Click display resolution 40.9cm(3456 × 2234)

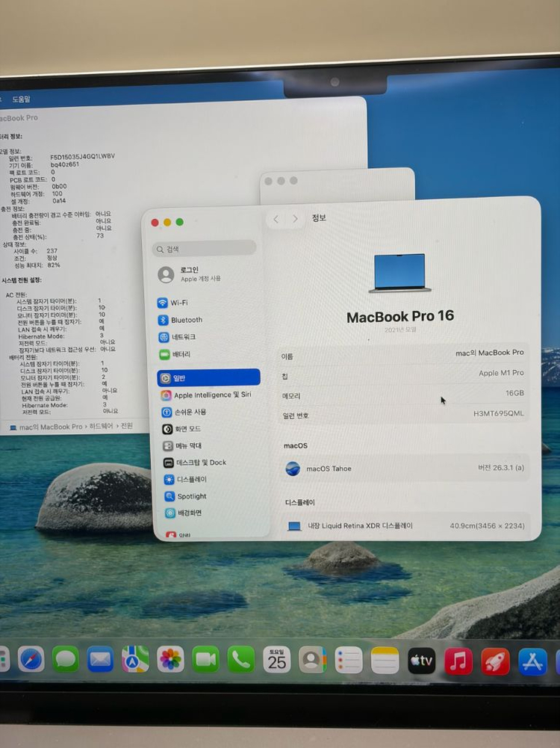[487, 526]
